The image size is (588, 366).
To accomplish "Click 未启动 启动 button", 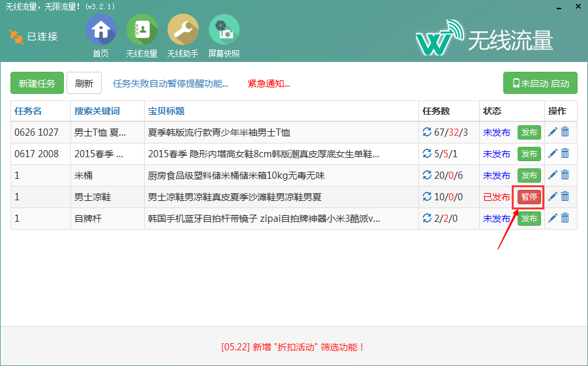I will (540, 83).
